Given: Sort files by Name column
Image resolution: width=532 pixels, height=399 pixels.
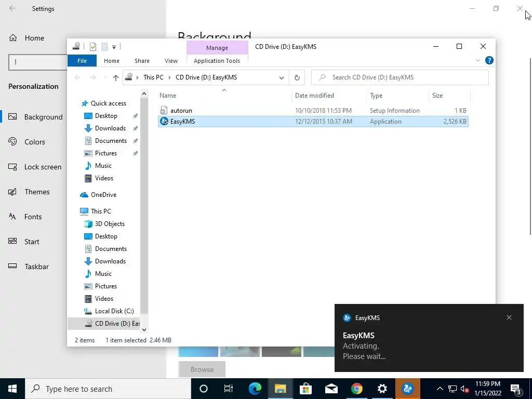Looking at the screenshot, I should point(224,96).
